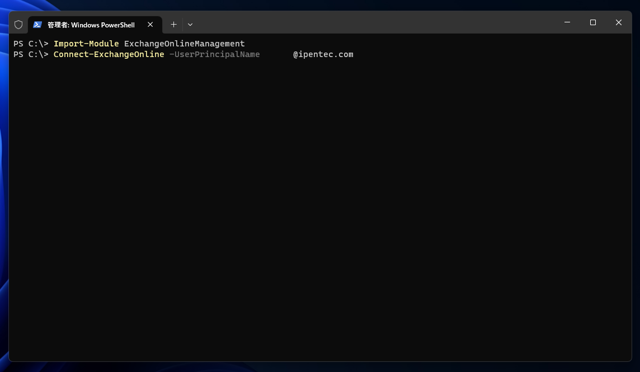Maximize the terminal window
Screen dimensions: 640x372
pyautogui.click(x=593, y=22)
